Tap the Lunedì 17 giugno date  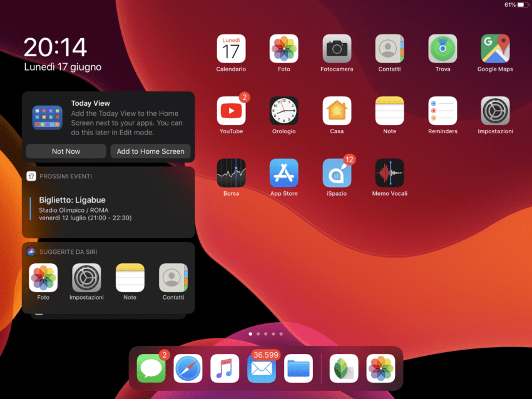(x=63, y=67)
